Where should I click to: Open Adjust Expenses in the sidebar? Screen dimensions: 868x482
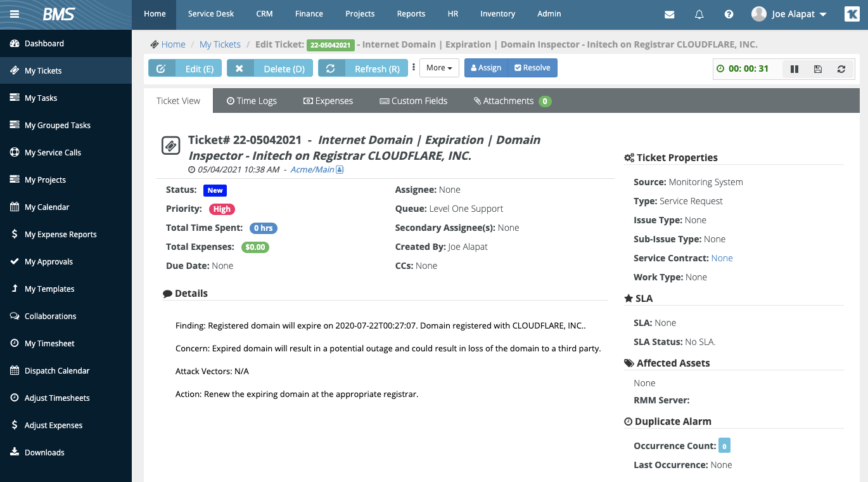tap(66, 426)
